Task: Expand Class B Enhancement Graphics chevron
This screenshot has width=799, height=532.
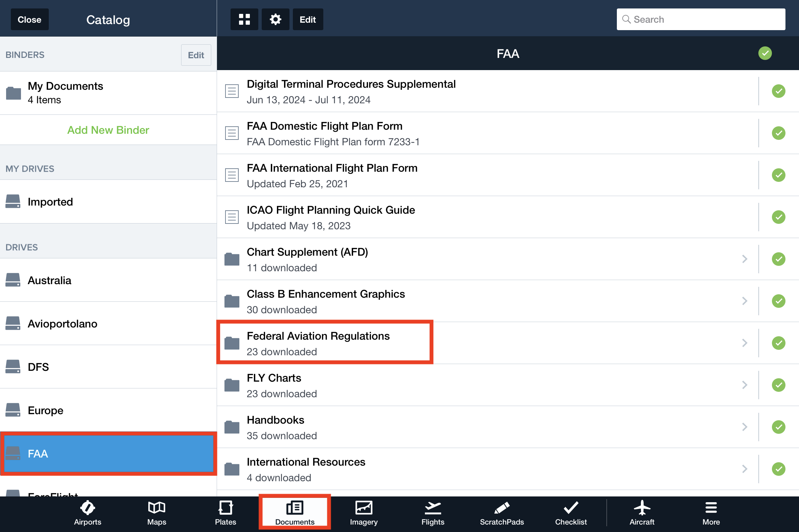Action: [x=745, y=301]
